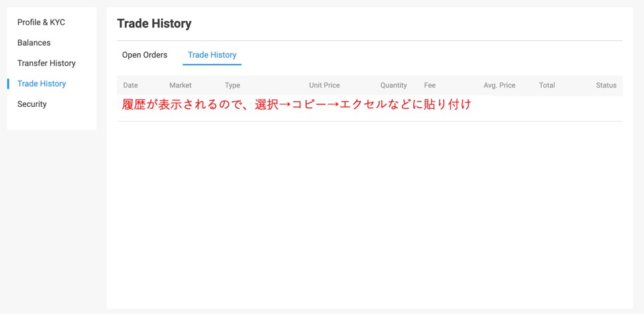The image size is (644, 315).
Task: Click the Unit Price column header
Action: pos(325,85)
